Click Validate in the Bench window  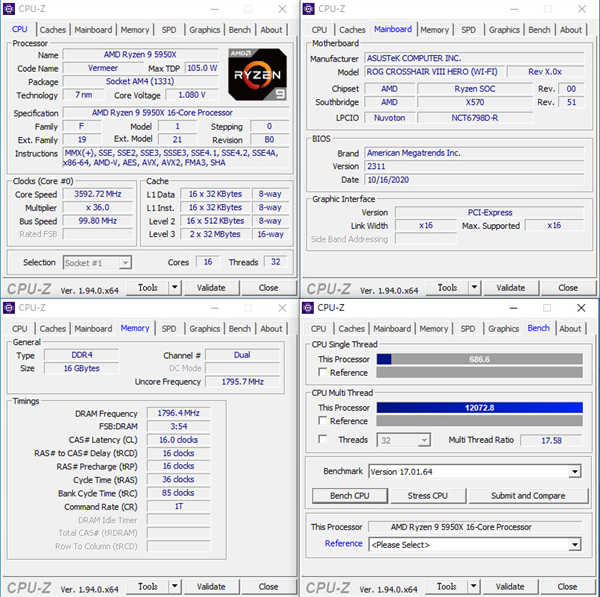(x=510, y=587)
